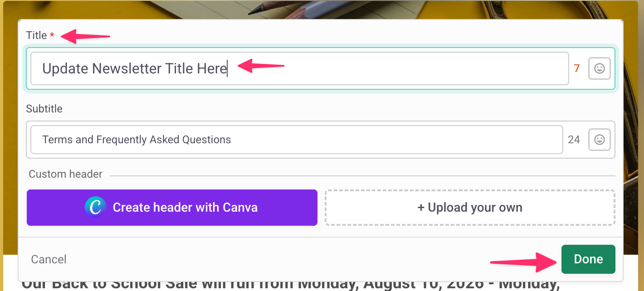Click the pencils header background image
This screenshot has height=291, width=644.
[x=317, y=9]
